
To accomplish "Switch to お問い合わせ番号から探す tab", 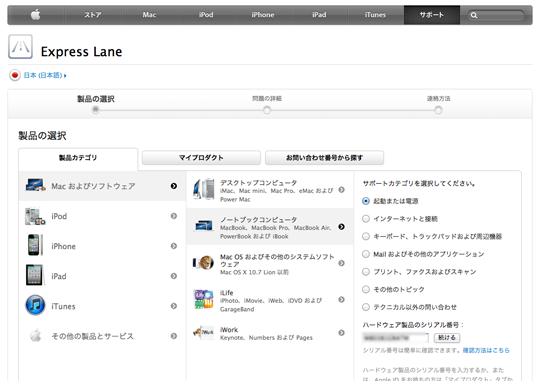I will (x=324, y=158).
